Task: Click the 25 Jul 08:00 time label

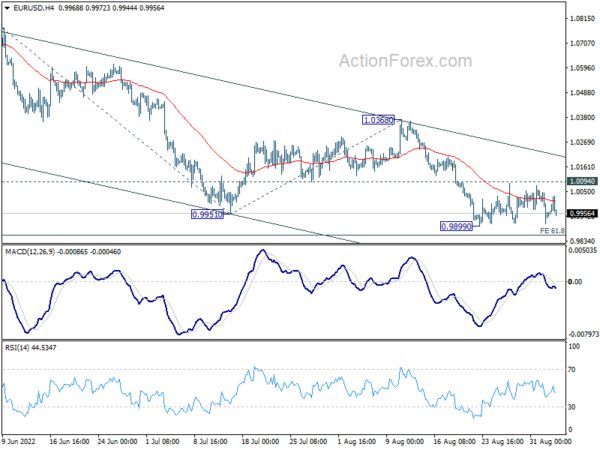Action: [308, 442]
